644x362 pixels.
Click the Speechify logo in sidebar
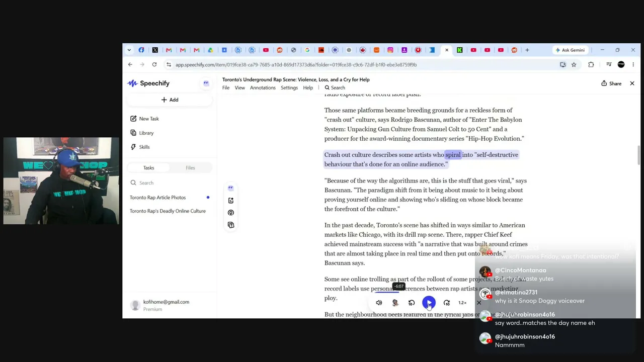(x=148, y=83)
